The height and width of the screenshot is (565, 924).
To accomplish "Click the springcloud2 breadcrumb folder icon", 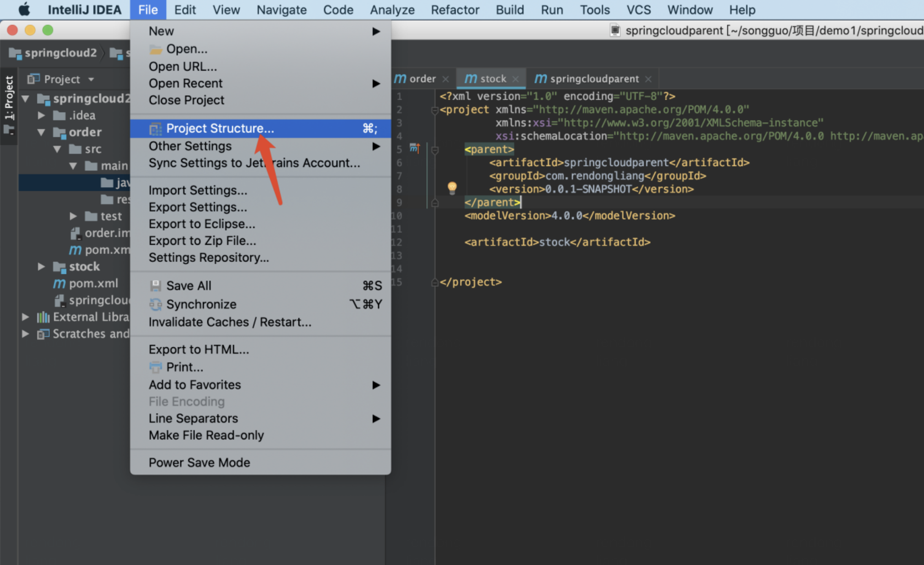I will pyautogui.click(x=15, y=53).
